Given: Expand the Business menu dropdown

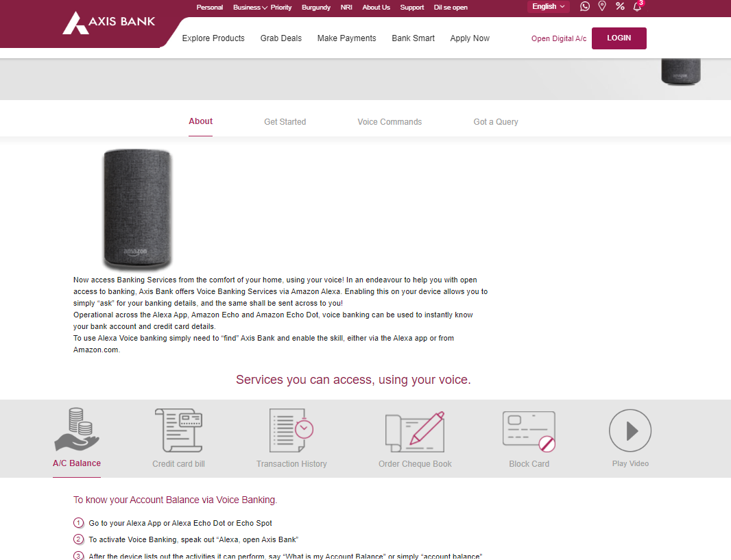Looking at the screenshot, I should click(x=250, y=8).
